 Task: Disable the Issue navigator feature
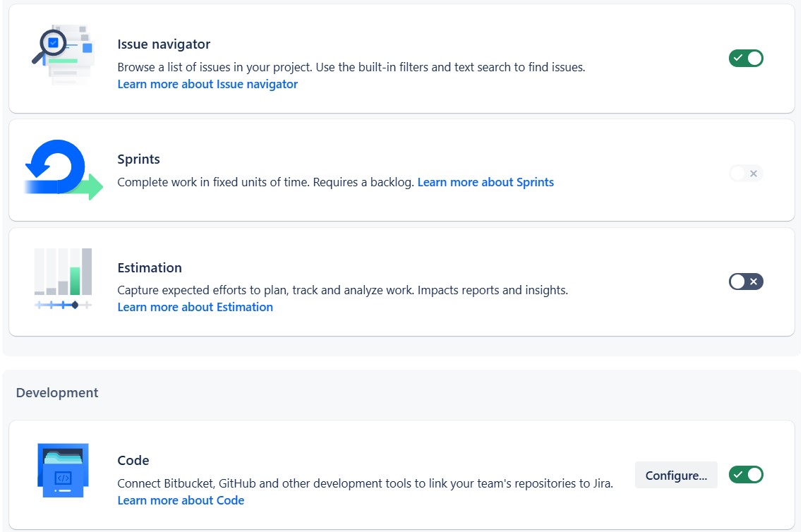(x=746, y=59)
